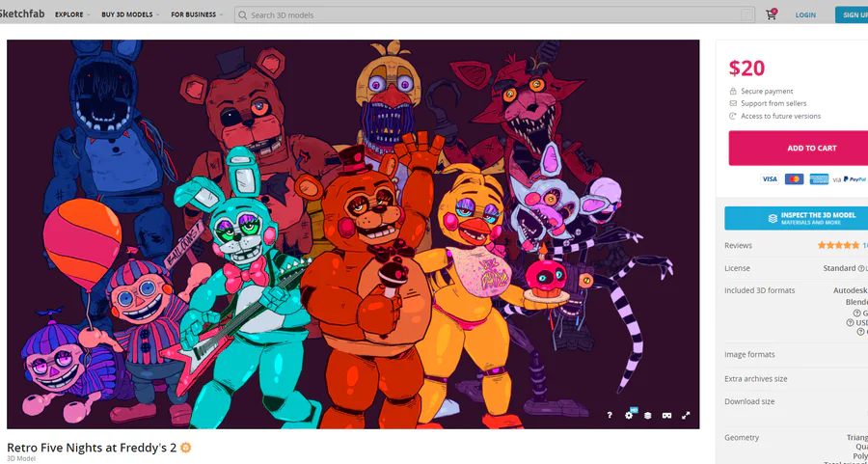
Task: Click the 'Support from sellers' text
Action: pyautogui.click(x=773, y=103)
